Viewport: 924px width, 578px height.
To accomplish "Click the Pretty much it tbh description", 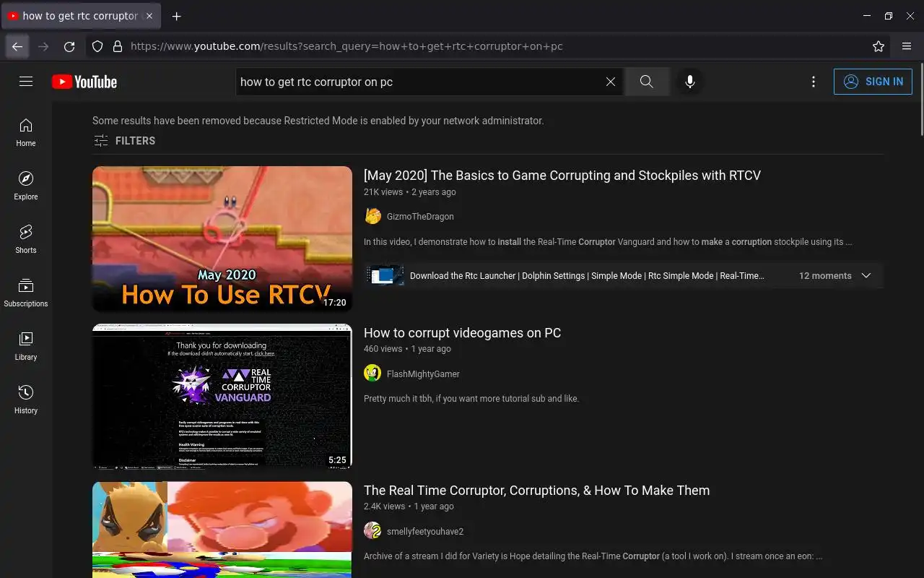I will coord(471,399).
